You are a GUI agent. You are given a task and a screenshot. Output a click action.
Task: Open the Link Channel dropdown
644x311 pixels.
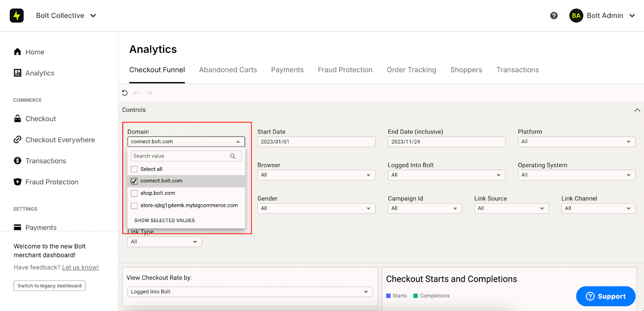tap(598, 208)
